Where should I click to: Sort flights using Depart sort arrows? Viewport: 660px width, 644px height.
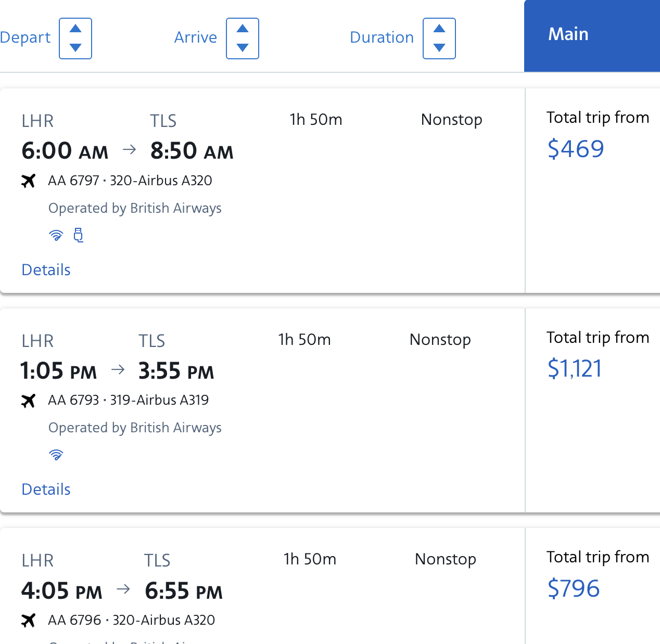(75, 38)
